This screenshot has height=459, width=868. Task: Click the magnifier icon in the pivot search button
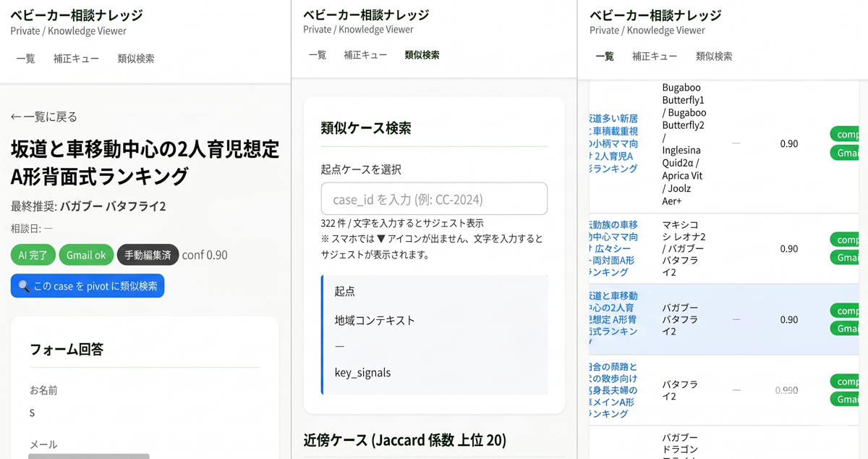24,286
